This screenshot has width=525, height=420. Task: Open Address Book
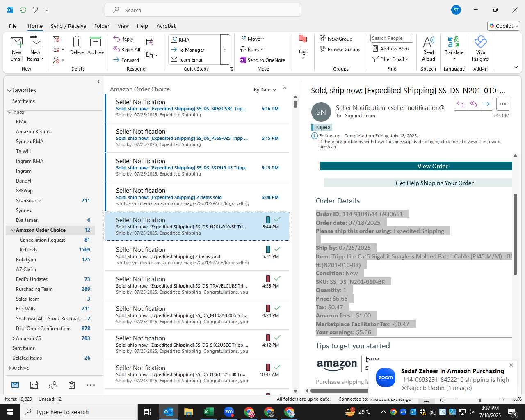391,48
